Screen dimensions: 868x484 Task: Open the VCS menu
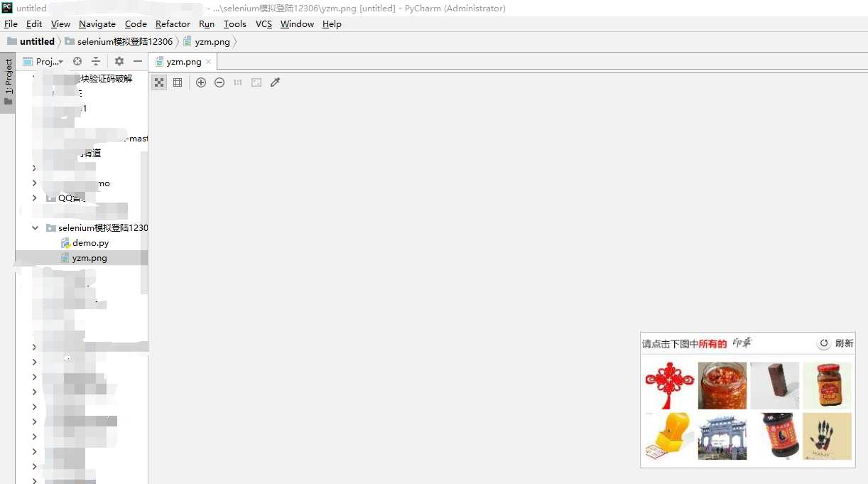264,24
